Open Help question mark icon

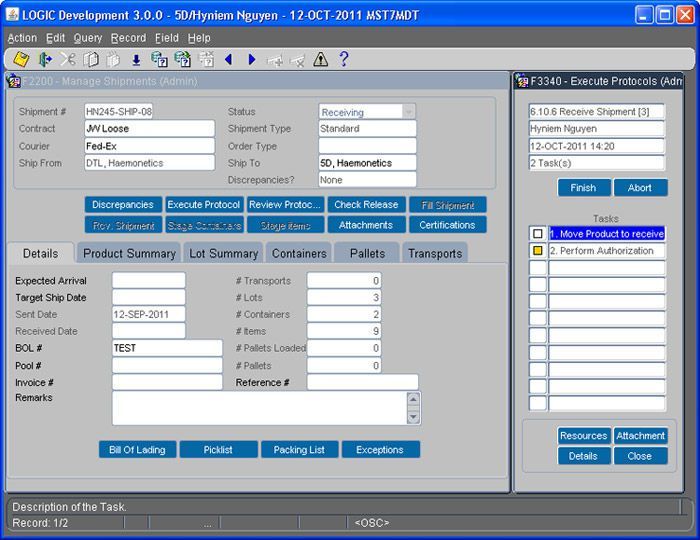click(x=344, y=60)
